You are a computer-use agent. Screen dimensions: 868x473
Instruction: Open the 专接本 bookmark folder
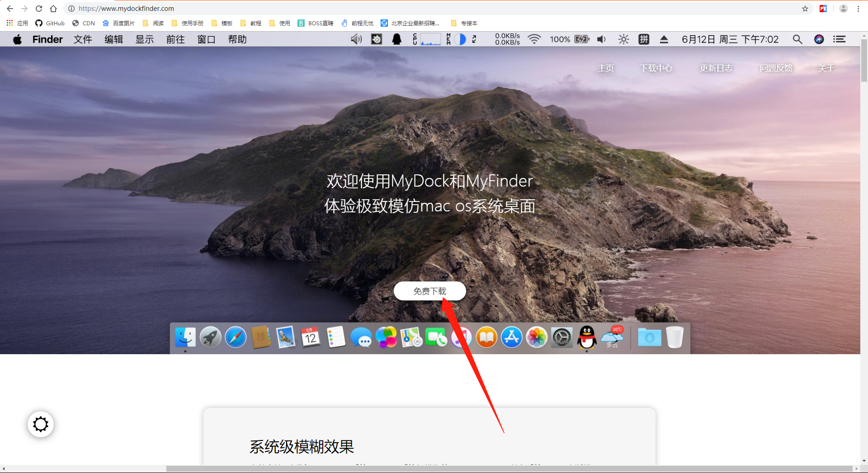(464, 23)
